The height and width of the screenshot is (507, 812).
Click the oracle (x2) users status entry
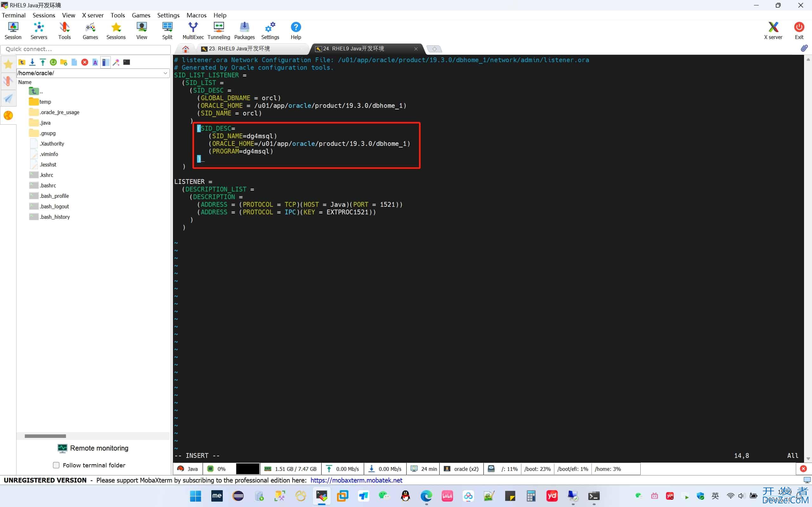[462, 469]
